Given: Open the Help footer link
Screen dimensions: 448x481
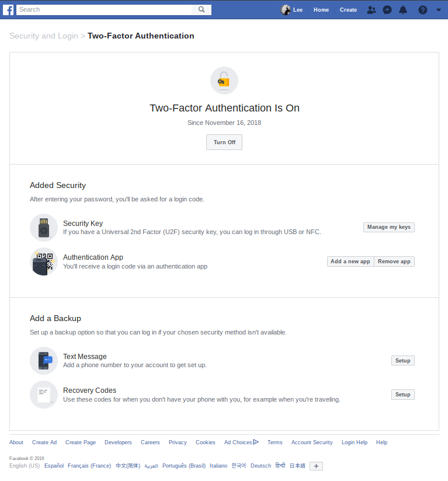Looking at the screenshot, I should click(x=382, y=442).
